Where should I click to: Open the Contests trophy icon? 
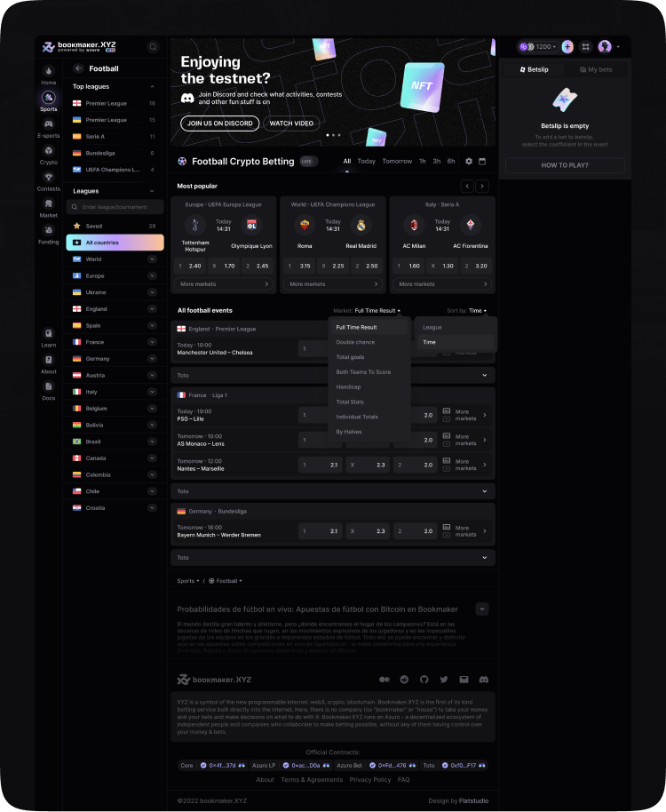[49, 180]
